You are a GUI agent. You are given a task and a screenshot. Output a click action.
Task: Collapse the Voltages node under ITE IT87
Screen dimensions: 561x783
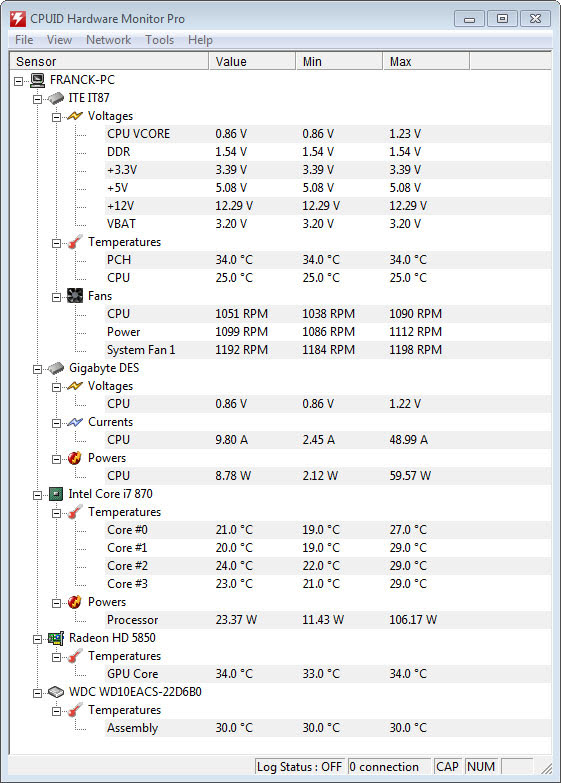point(56,117)
